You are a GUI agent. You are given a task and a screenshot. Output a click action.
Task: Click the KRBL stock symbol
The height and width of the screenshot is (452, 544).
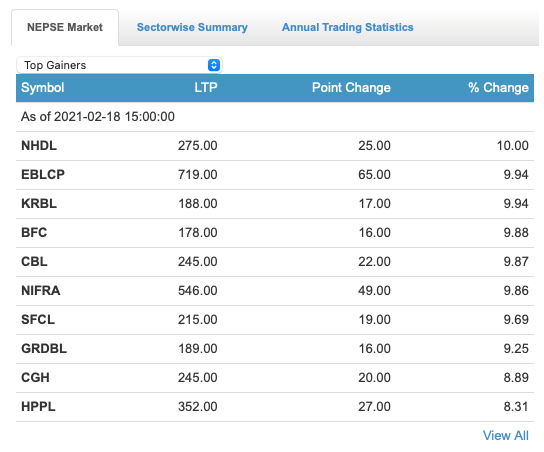tap(39, 204)
